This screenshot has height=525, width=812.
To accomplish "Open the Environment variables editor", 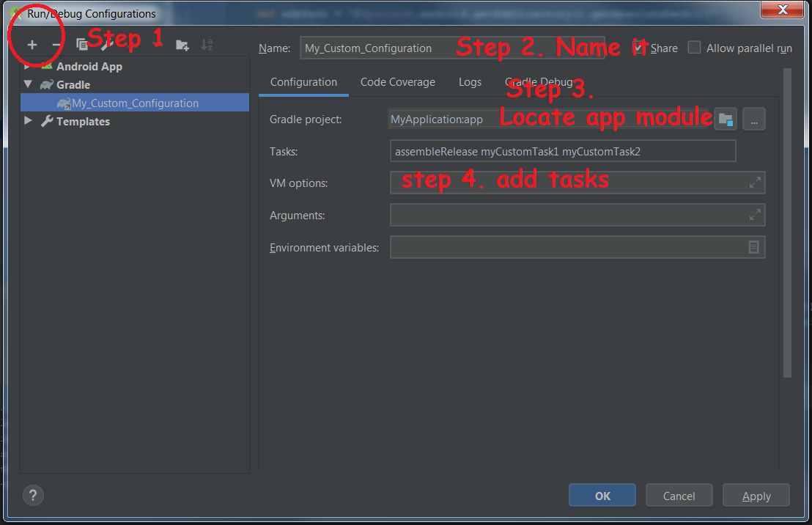I will pyautogui.click(x=753, y=247).
